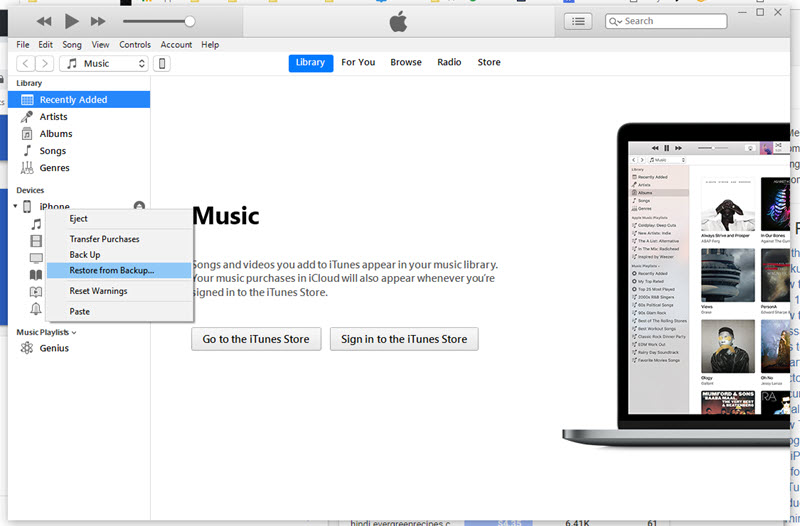Adjust the volume slider knob
The image size is (800, 526).
(x=190, y=21)
